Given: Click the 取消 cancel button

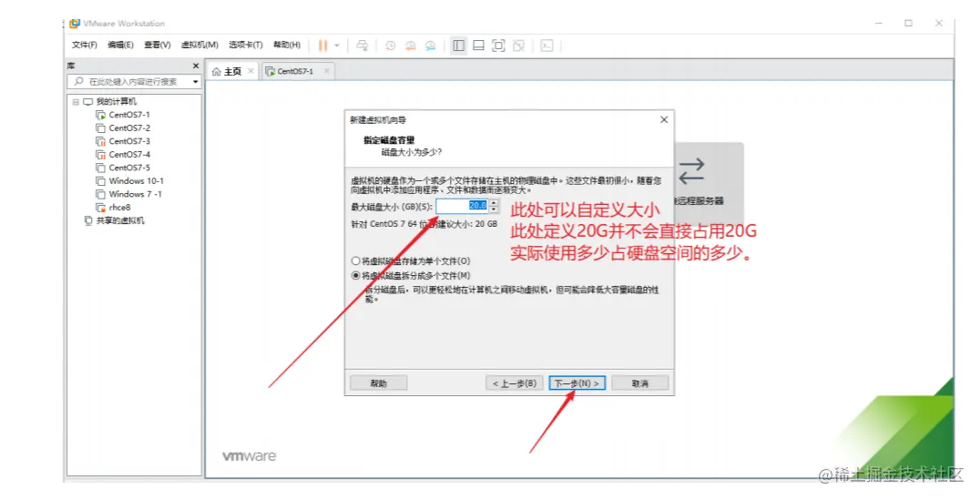Looking at the screenshot, I should [x=640, y=383].
